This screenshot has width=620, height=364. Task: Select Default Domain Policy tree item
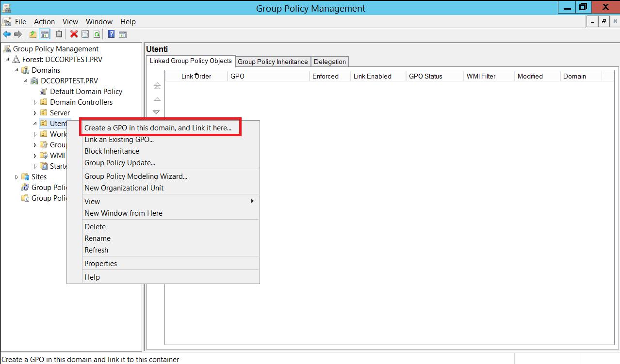pyautogui.click(x=86, y=92)
